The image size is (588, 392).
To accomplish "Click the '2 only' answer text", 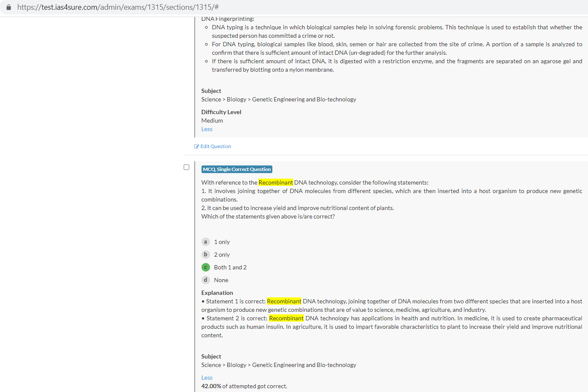I will click(x=222, y=255).
